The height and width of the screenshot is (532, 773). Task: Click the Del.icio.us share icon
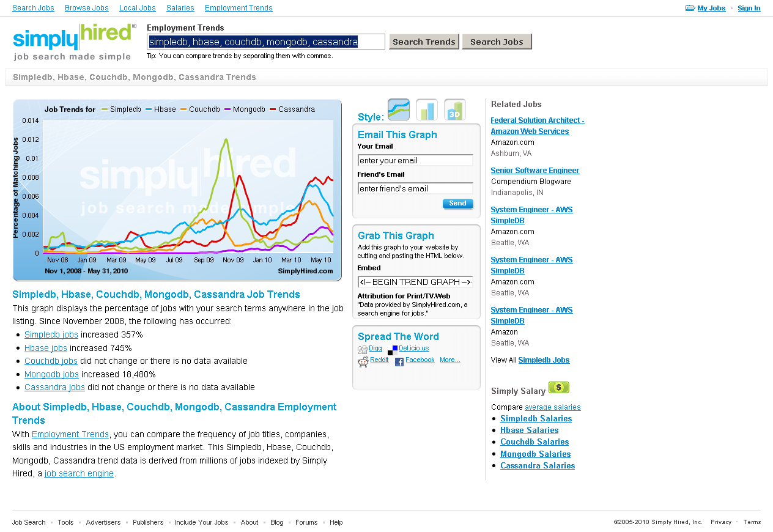(x=393, y=350)
